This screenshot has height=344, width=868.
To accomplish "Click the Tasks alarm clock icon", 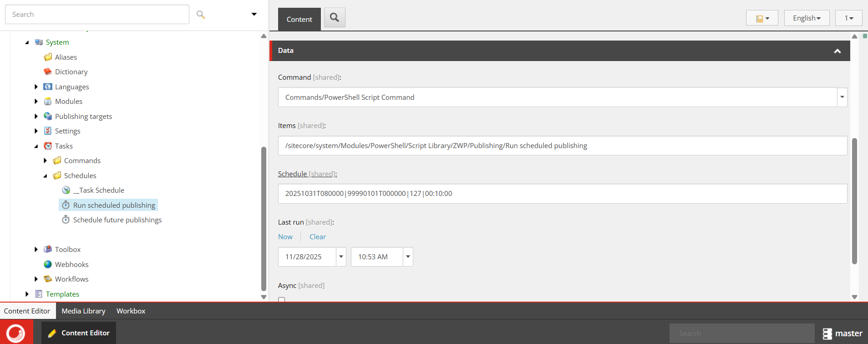I will 48,146.
